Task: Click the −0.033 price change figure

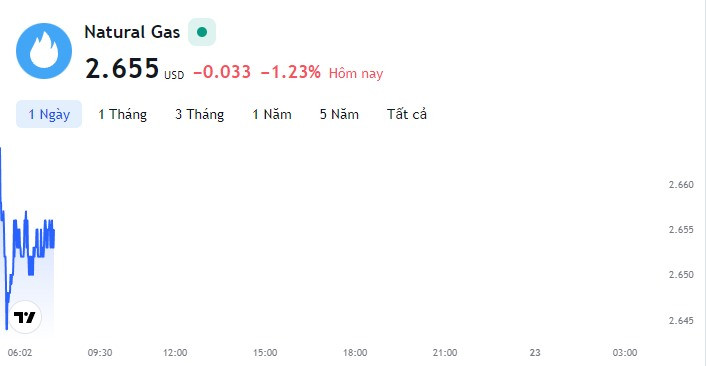Action: coord(222,72)
